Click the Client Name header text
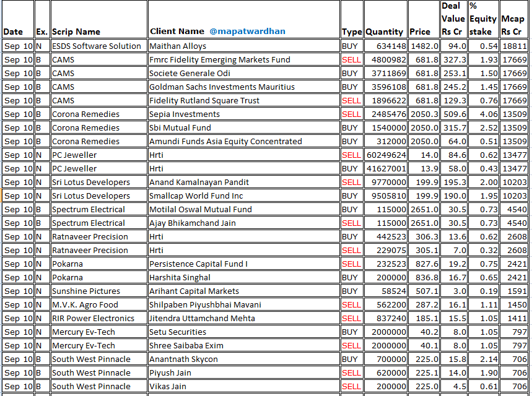 (177, 31)
